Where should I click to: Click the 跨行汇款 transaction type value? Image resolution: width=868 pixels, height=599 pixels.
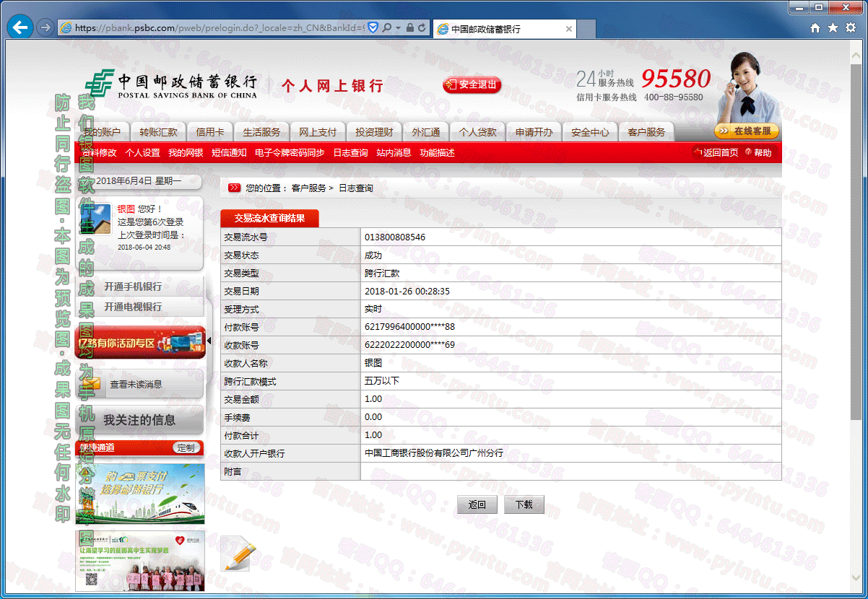point(382,273)
